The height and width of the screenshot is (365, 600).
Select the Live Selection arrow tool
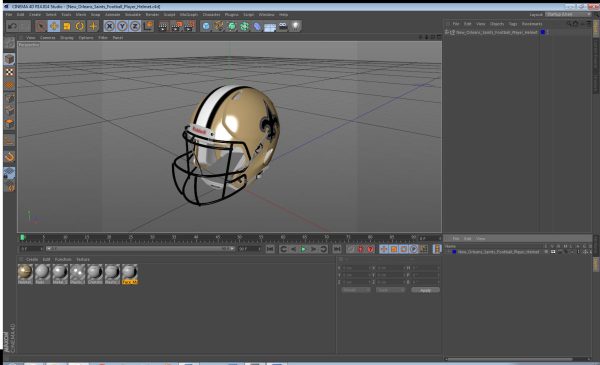(41, 26)
